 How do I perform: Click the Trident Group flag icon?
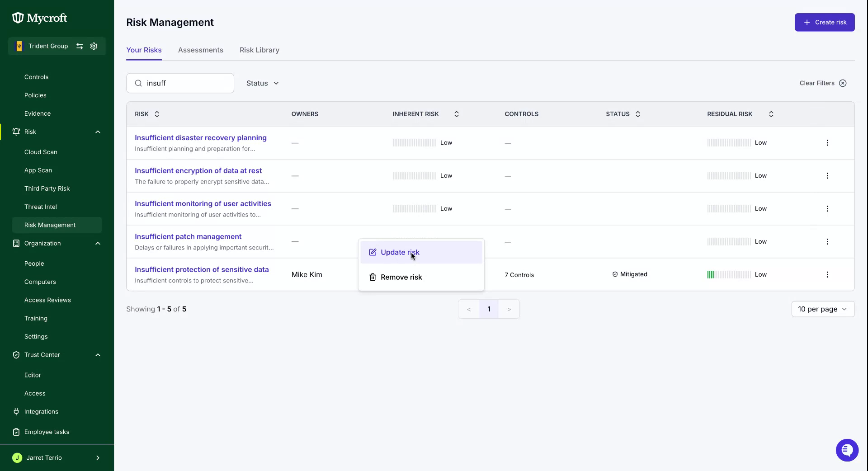19,46
